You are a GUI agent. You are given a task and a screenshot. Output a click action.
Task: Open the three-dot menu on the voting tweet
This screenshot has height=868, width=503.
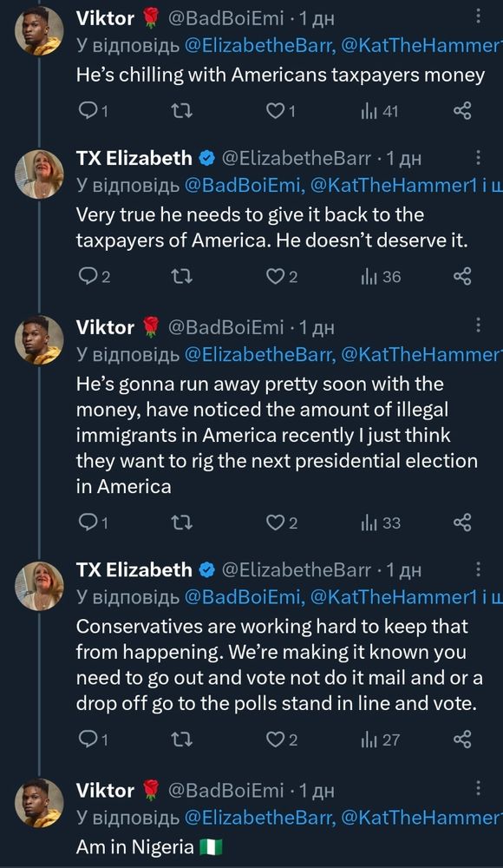pyautogui.click(x=477, y=568)
